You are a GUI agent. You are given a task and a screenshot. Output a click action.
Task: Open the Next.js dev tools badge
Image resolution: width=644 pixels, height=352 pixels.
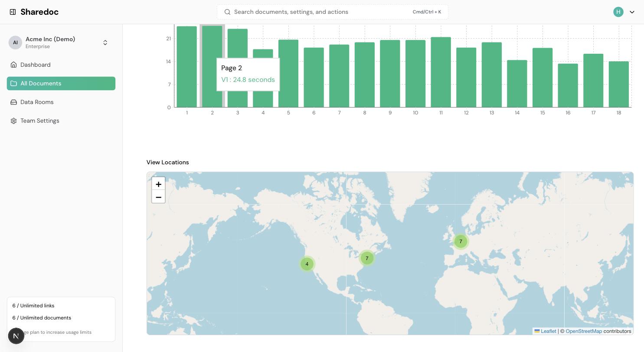click(x=16, y=336)
